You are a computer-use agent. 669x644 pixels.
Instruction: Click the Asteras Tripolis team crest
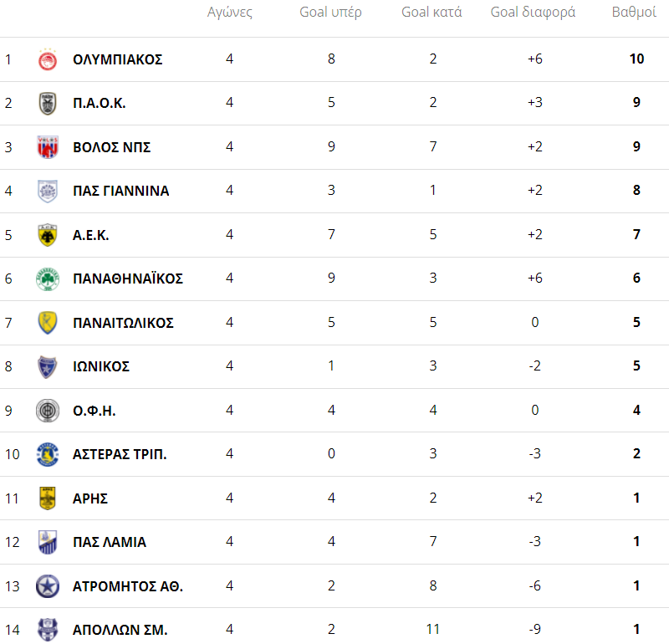point(48,454)
